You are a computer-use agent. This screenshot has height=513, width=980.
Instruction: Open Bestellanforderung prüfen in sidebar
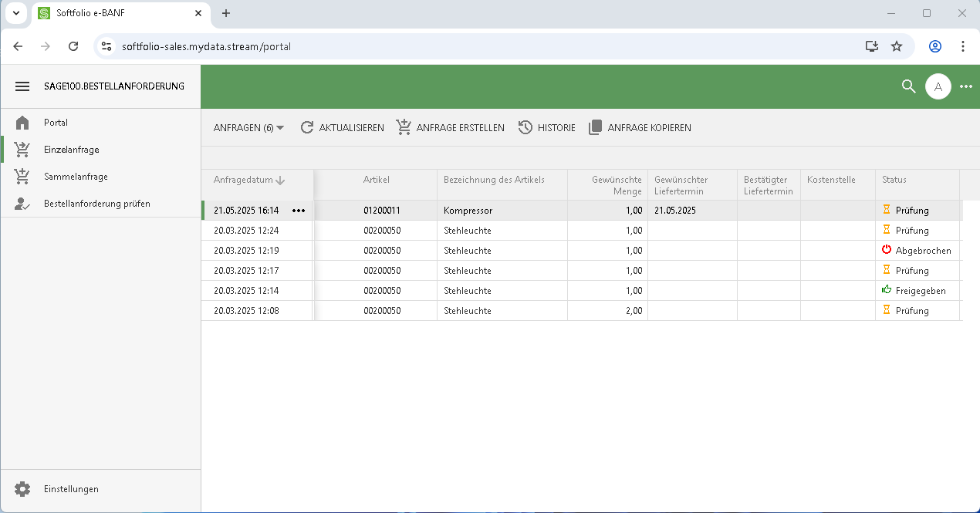[96, 204]
